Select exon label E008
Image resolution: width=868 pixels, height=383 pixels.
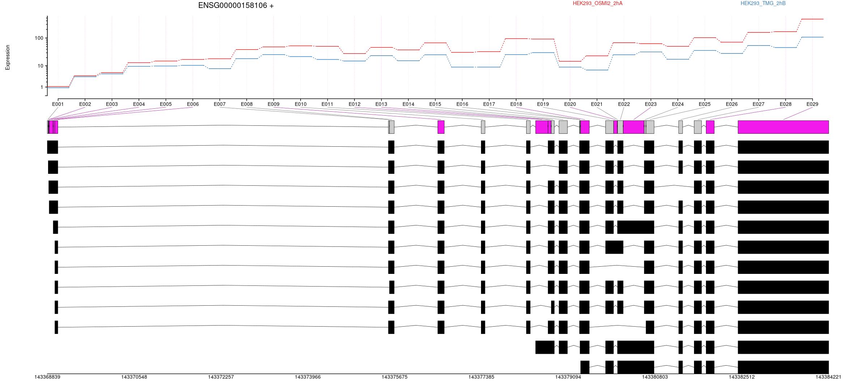tap(247, 104)
